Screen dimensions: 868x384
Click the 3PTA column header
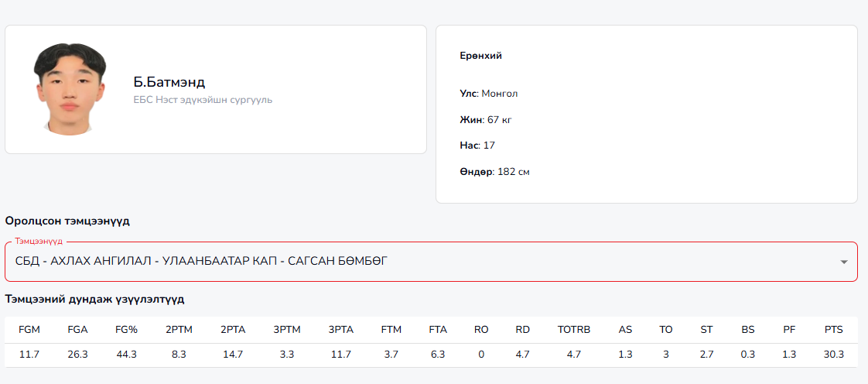pos(340,330)
